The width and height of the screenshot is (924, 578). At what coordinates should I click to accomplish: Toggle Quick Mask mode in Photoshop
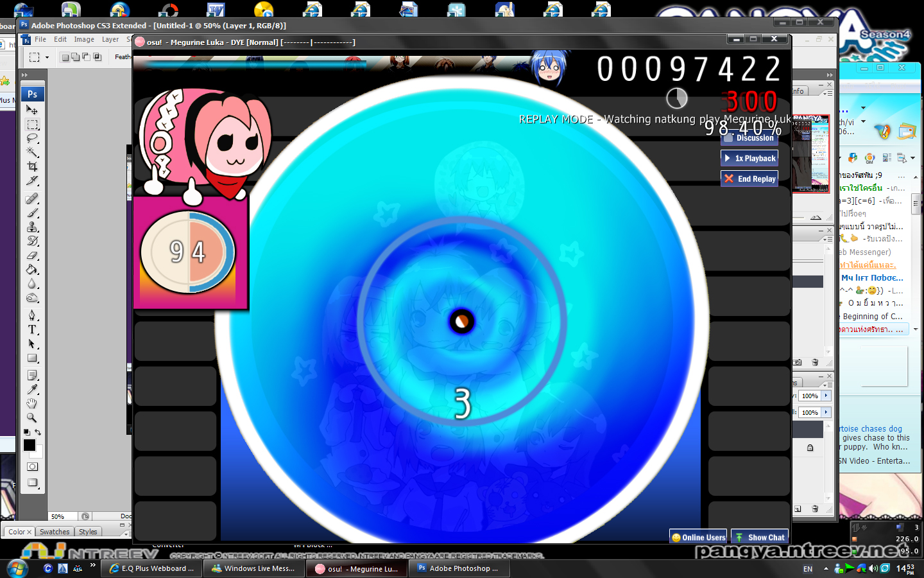(32, 467)
